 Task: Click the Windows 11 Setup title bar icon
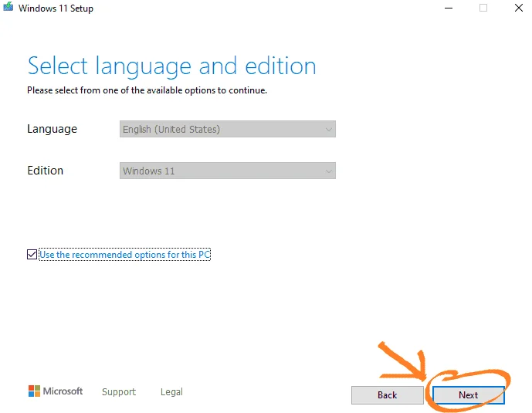8,7
